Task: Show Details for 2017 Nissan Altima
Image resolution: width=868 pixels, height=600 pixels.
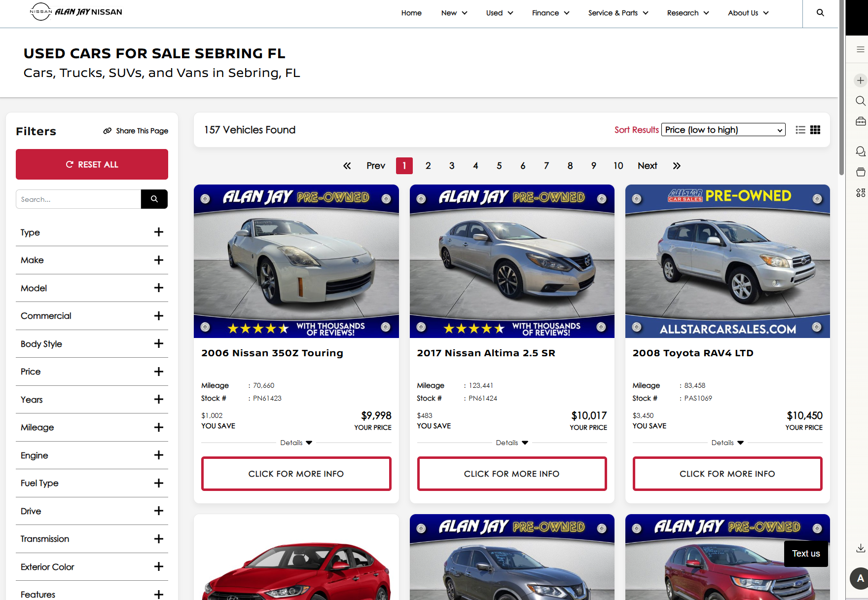Action: (x=512, y=443)
